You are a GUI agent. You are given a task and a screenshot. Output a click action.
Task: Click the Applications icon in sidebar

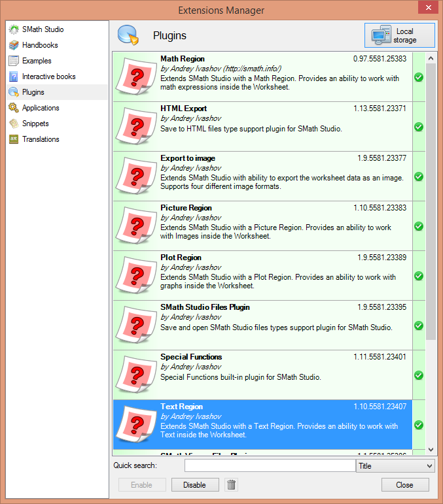tap(14, 108)
